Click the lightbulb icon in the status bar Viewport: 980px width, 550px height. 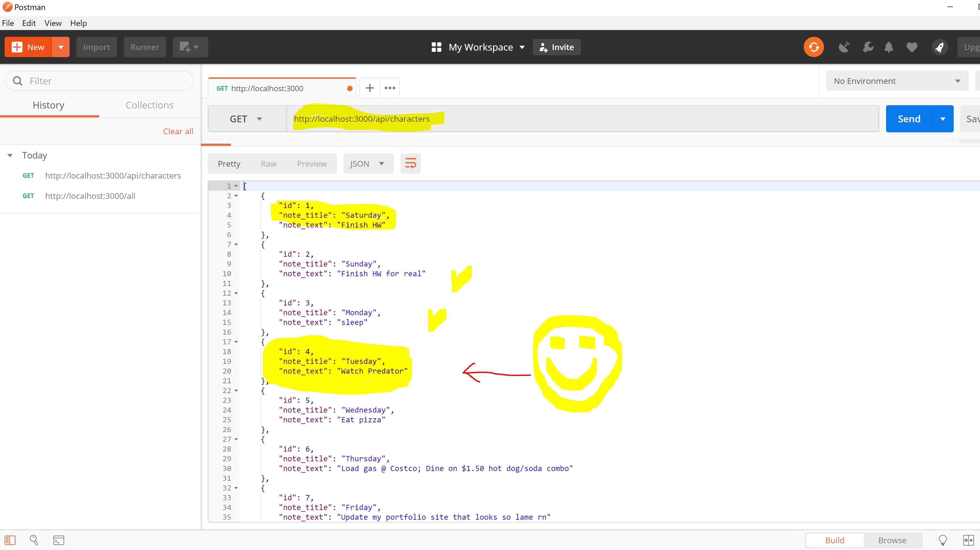(943, 540)
